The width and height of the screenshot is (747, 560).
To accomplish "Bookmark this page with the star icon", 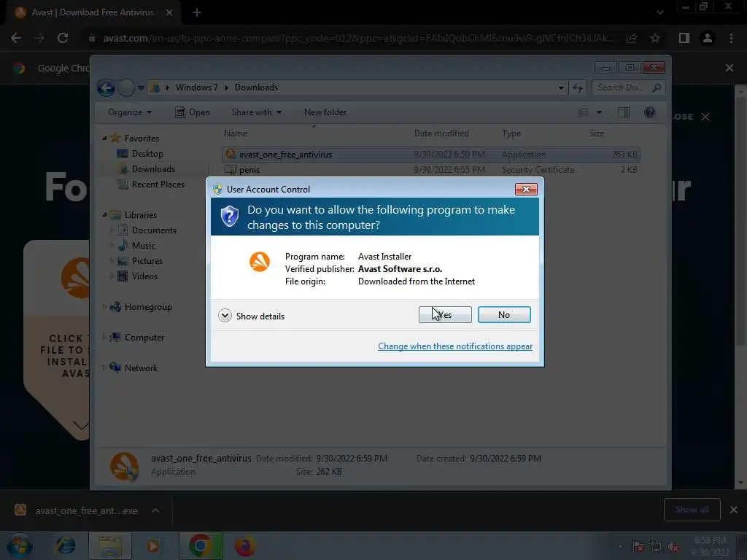I will (655, 38).
